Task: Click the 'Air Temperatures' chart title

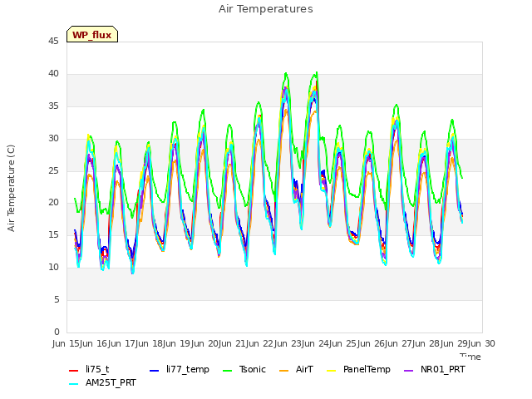Action: [x=266, y=9]
